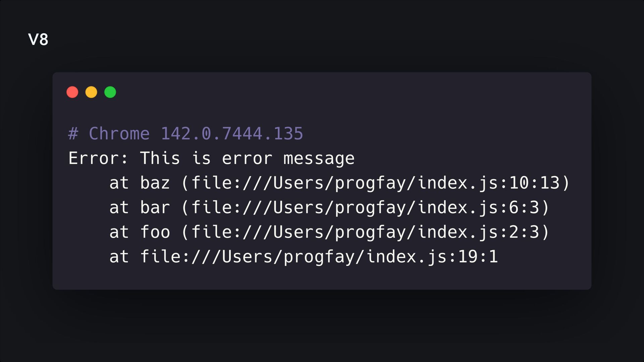
Task: Click the "at" on the last trace line
Action: point(119,257)
